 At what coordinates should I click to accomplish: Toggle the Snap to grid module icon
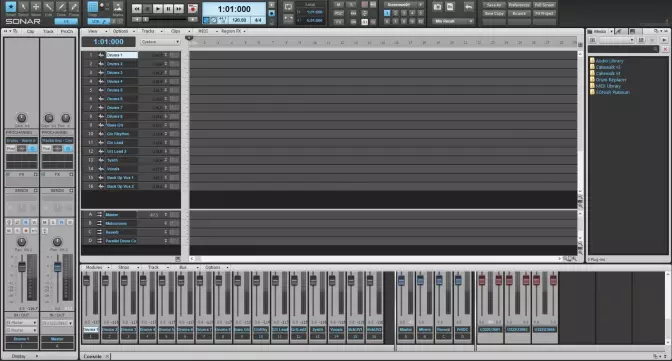click(93, 7)
